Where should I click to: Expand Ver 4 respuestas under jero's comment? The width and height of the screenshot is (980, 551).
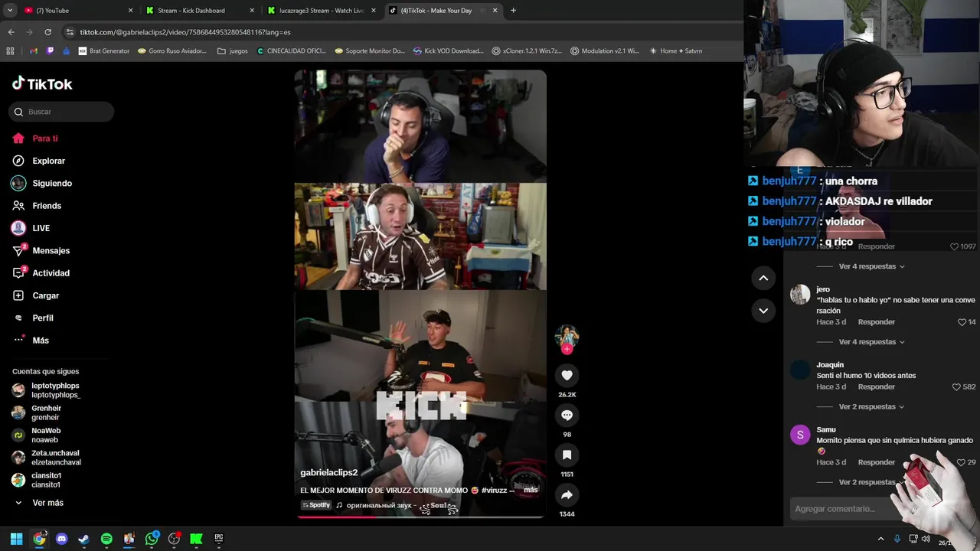(872, 342)
